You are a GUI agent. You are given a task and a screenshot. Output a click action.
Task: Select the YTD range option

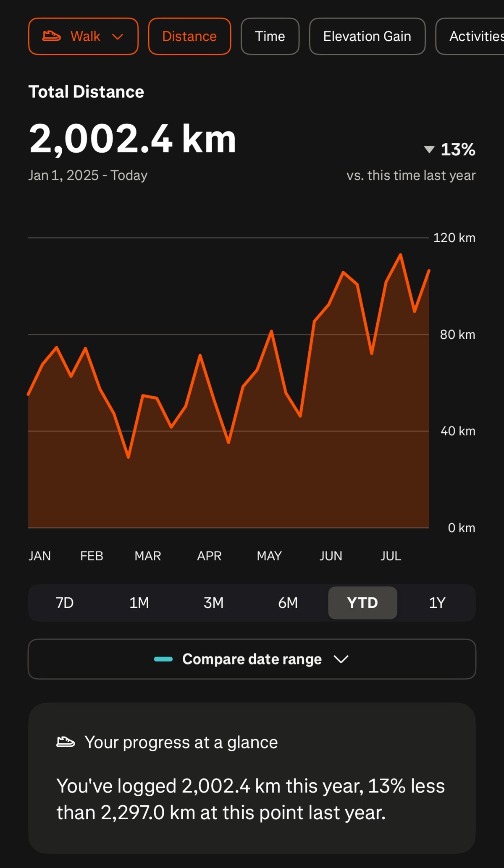pos(362,603)
